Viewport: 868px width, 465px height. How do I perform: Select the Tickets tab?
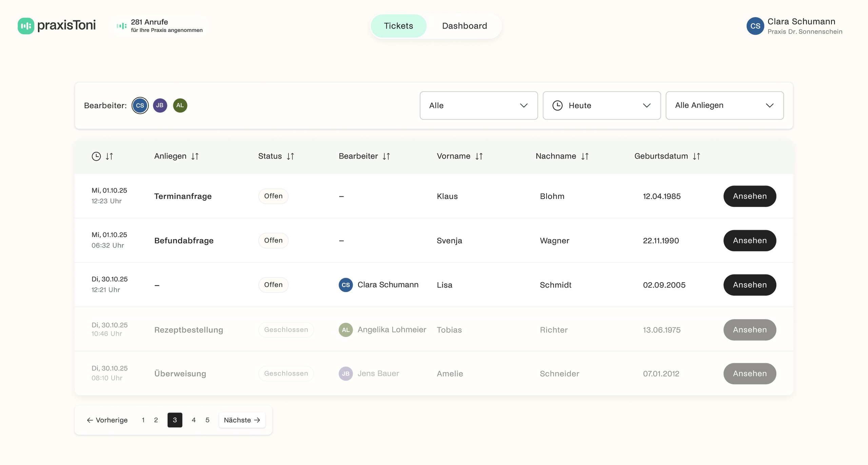pos(398,26)
